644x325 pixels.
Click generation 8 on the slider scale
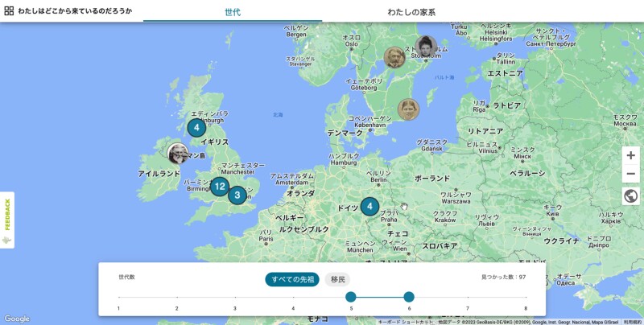[x=526, y=308]
